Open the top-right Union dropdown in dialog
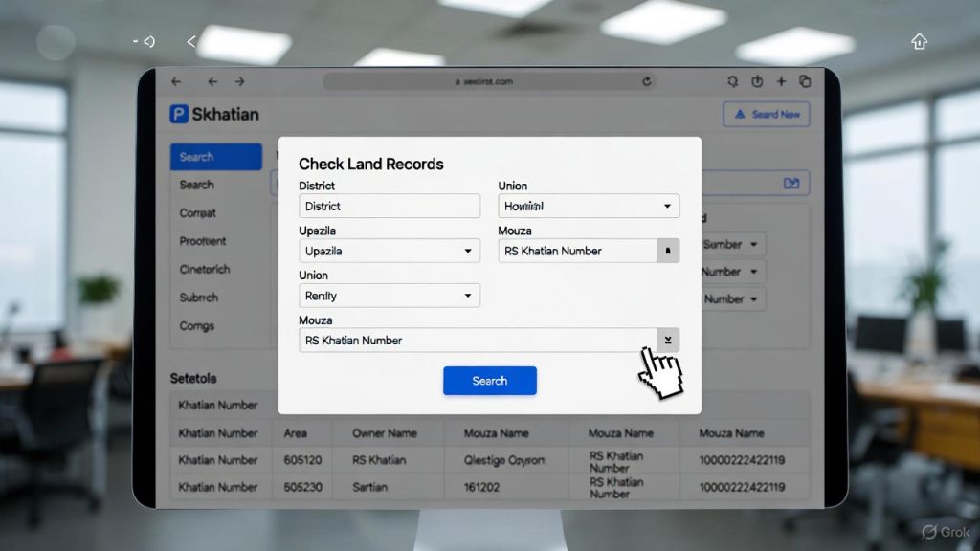Image resolution: width=980 pixels, height=551 pixels. tap(589, 206)
